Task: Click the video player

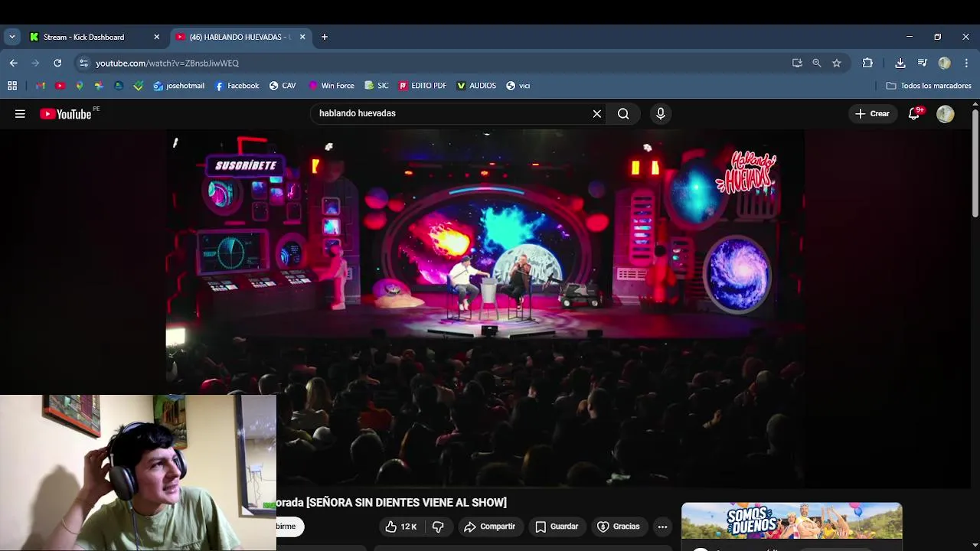Action: click(485, 308)
